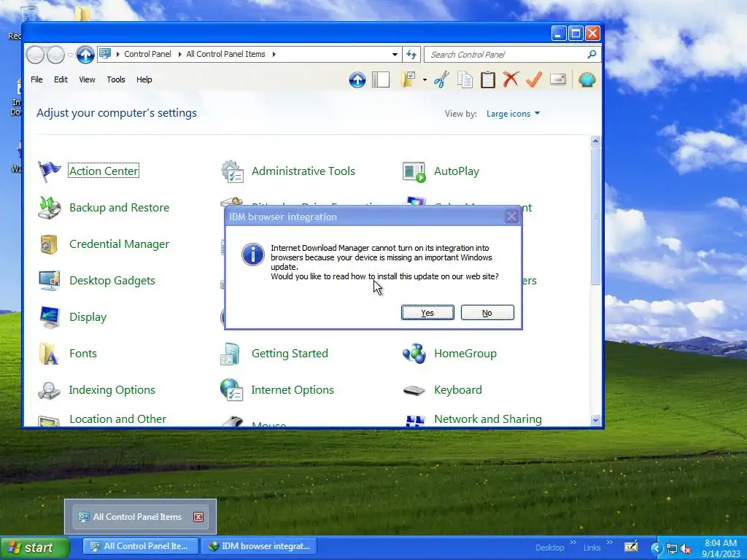Open Location and Other item

[117, 419]
